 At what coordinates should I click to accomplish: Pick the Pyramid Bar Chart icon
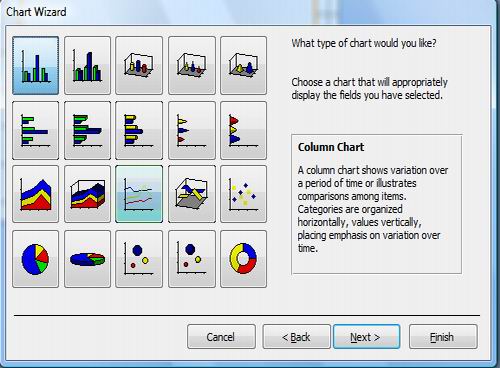(x=243, y=130)
